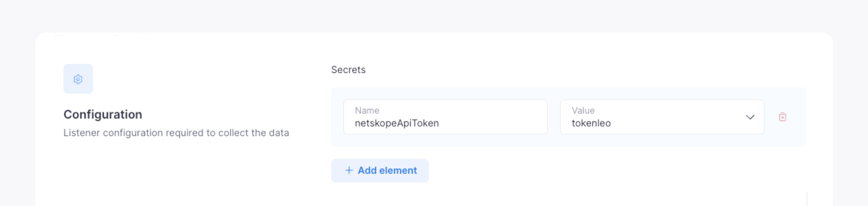Delete the netskopeApiToken secret row

click(x=782, y=117)
